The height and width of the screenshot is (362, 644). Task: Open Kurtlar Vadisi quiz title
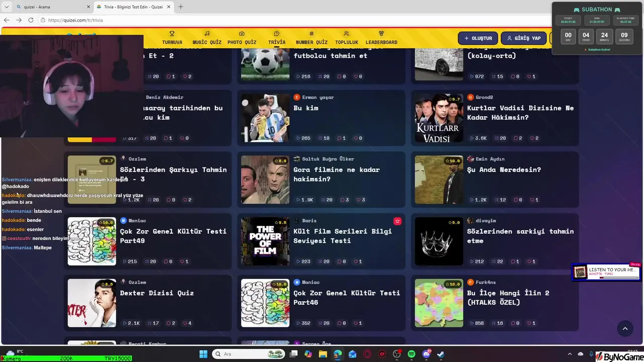pos(520,113)
